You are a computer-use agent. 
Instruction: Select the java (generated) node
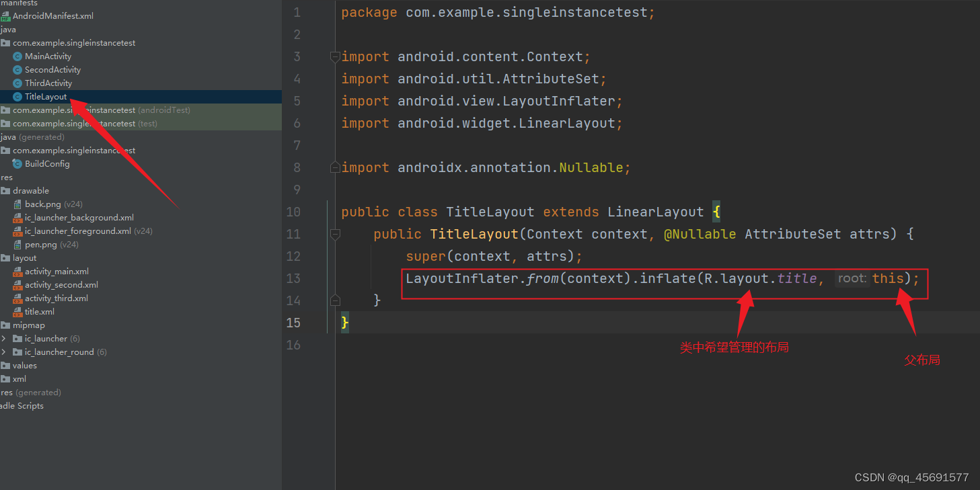[x=32, y=137]
